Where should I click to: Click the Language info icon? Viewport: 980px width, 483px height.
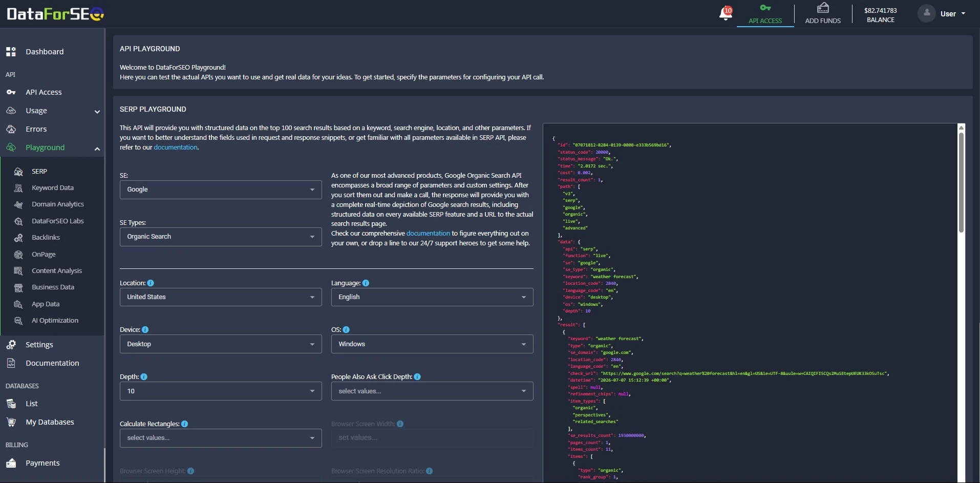[366, 283]
